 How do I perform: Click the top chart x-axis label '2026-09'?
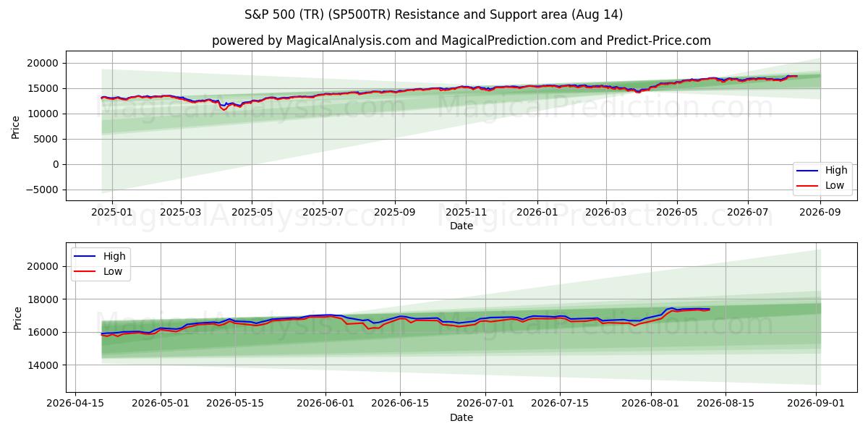tap(820, 213)
